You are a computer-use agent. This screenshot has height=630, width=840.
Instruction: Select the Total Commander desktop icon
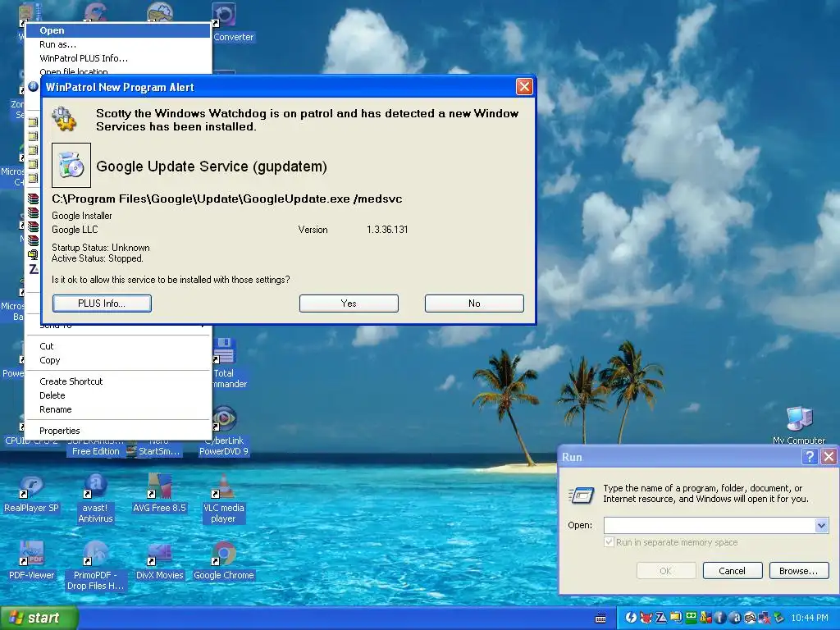pos(225,363)
